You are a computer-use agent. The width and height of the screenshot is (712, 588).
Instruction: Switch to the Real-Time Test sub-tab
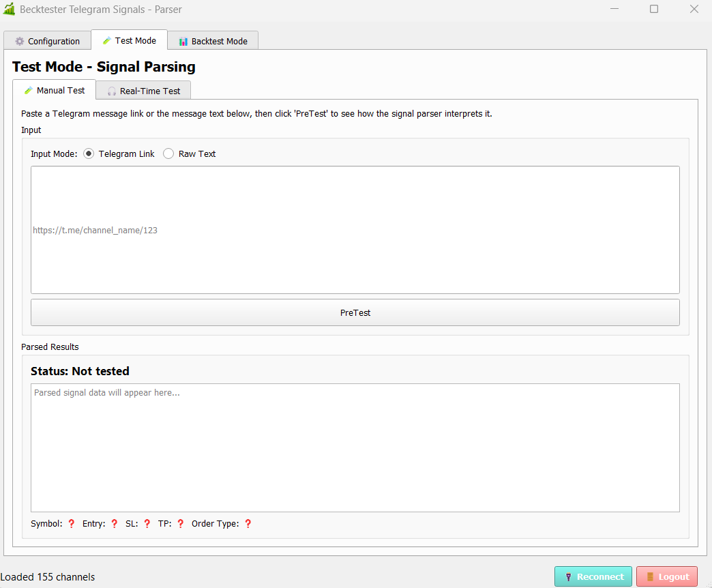coord(143,91)
